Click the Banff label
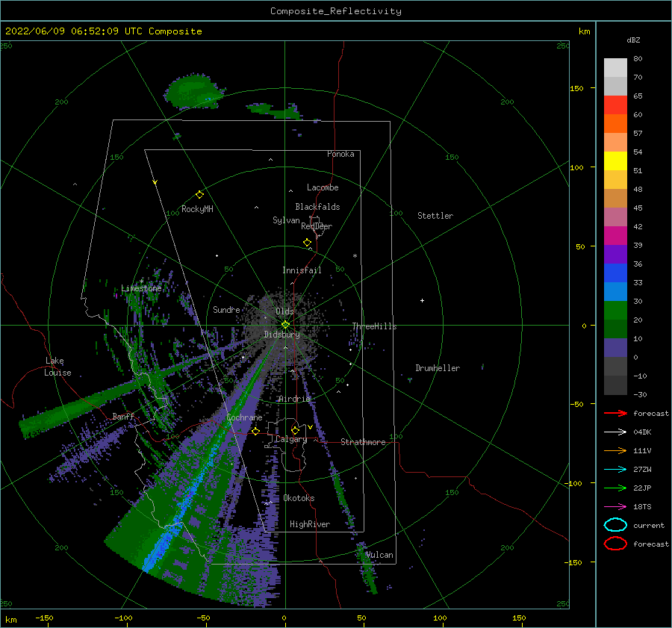Viewport: 672px width, 628px height. click(x=123, y=416)
